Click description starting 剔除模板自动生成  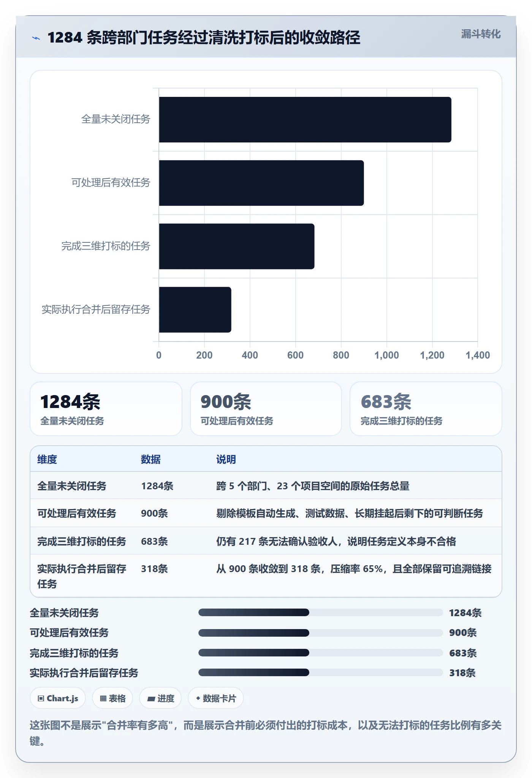point(350,513)
